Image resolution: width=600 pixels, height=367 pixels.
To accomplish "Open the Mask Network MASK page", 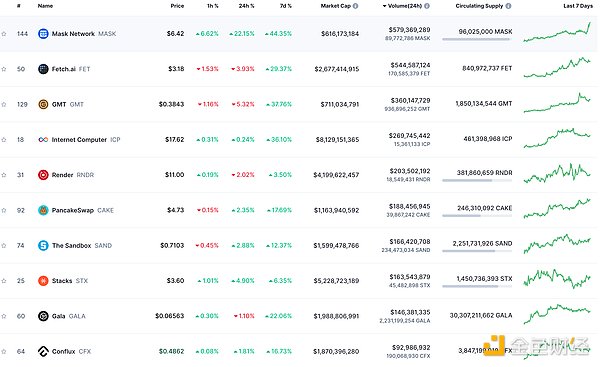I will tap(84, 34).
